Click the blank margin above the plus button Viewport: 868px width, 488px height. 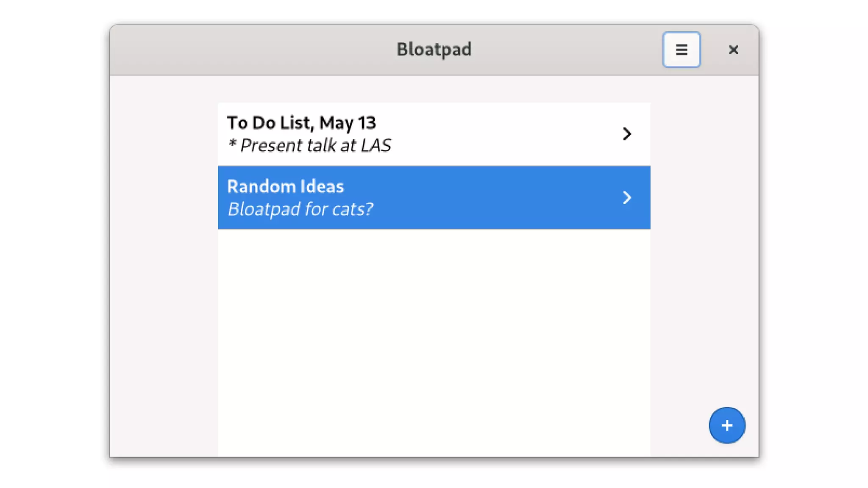point(704,297)
